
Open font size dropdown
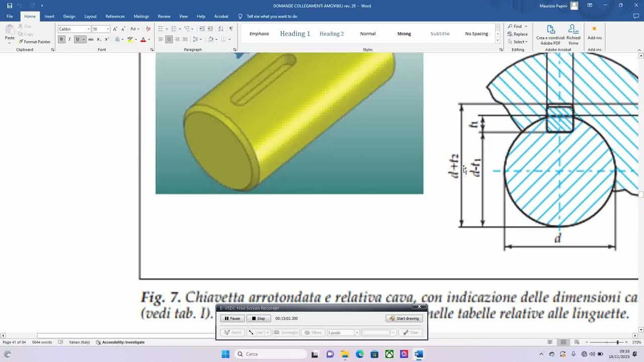tap(108, 29)
